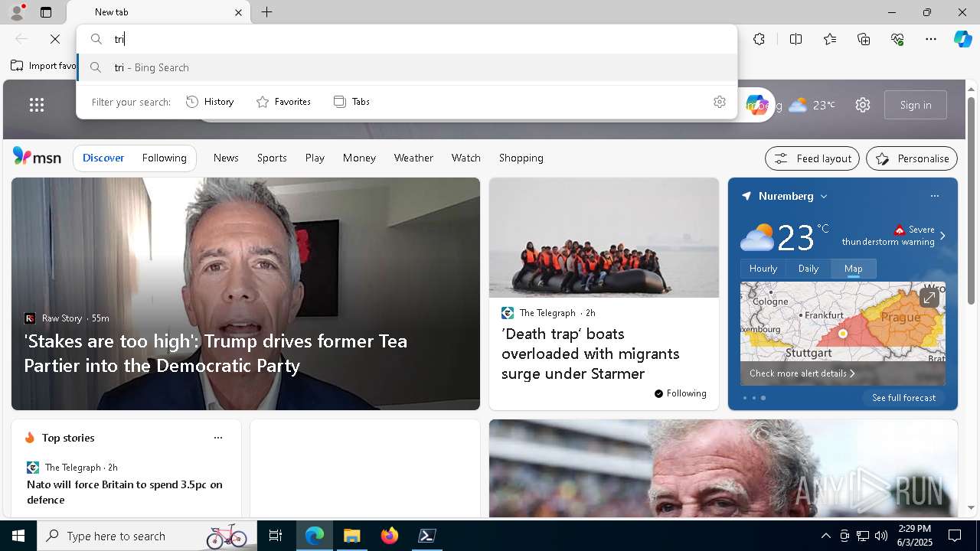Select the 'tri - Bing Search' suggestion

407,67
